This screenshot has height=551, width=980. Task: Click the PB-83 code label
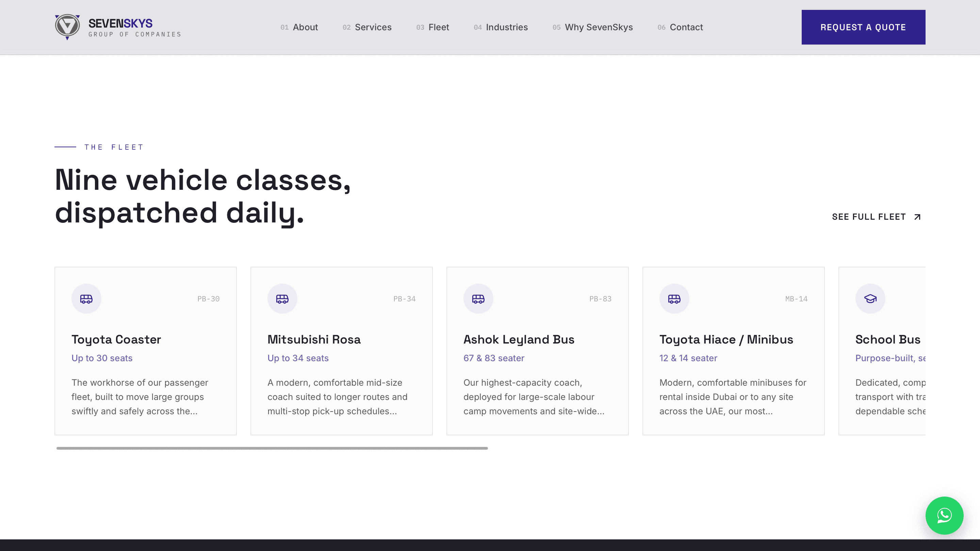(600, 299)
